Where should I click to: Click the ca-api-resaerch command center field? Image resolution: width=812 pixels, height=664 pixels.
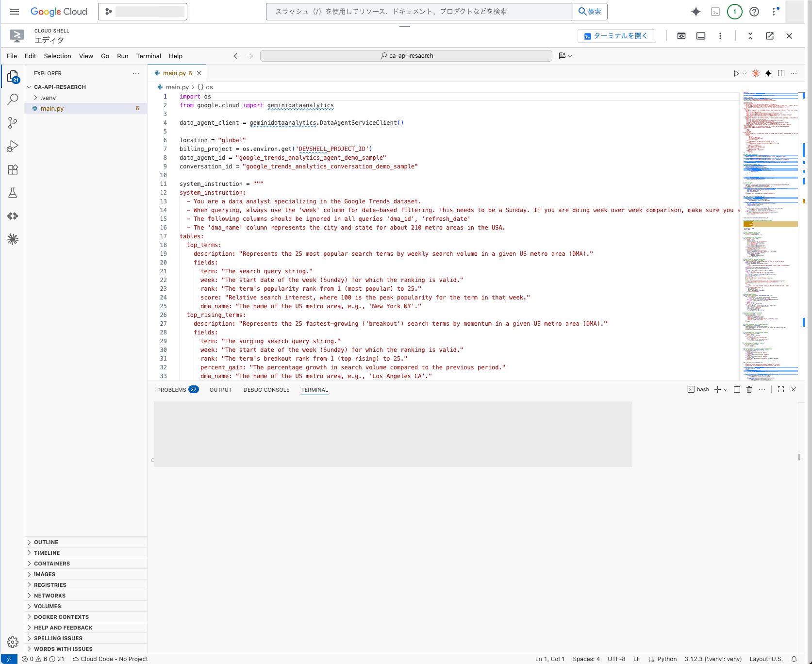click(406, 56)
